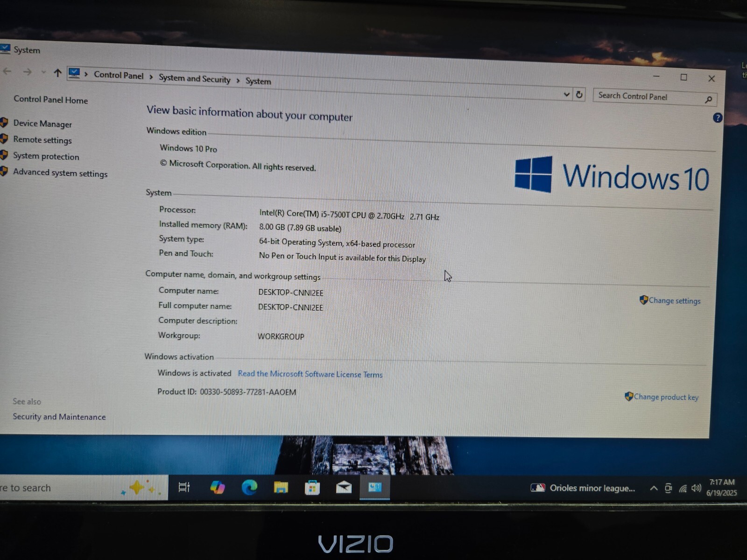Expand chevron after System and Security breadcrumb

(x=238, y=81)
